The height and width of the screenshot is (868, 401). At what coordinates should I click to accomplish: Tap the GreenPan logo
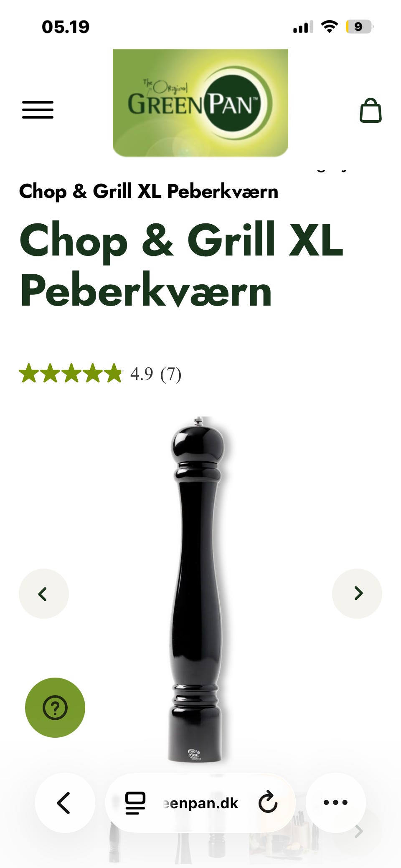[x=200, y=103]
